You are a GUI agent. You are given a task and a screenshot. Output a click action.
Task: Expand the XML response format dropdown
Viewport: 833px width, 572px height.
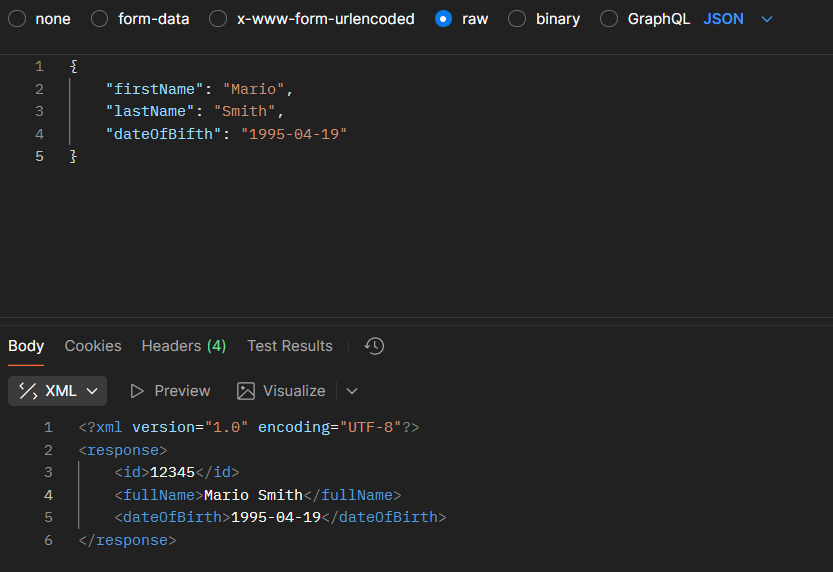(x=92, y=391)
